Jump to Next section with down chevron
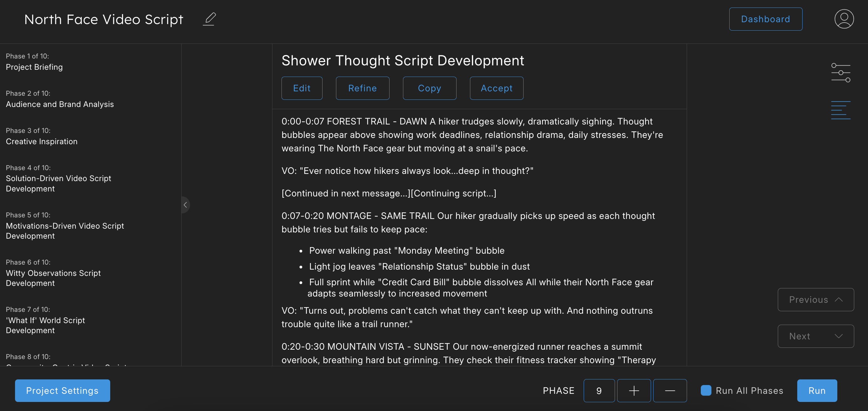Image resolution: width=868 pixels, height=411 pixels. [815, 336]
